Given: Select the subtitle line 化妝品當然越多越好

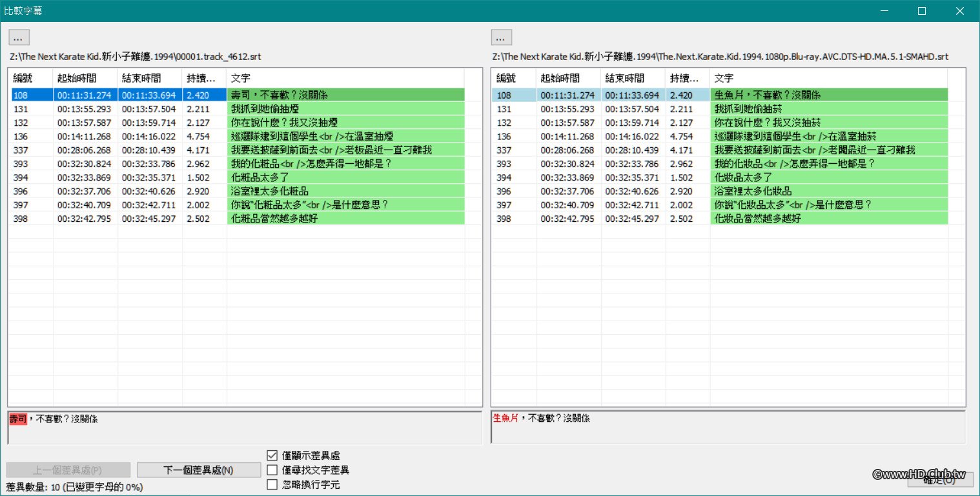Looking at the screenshot, I should coord(828,219).
